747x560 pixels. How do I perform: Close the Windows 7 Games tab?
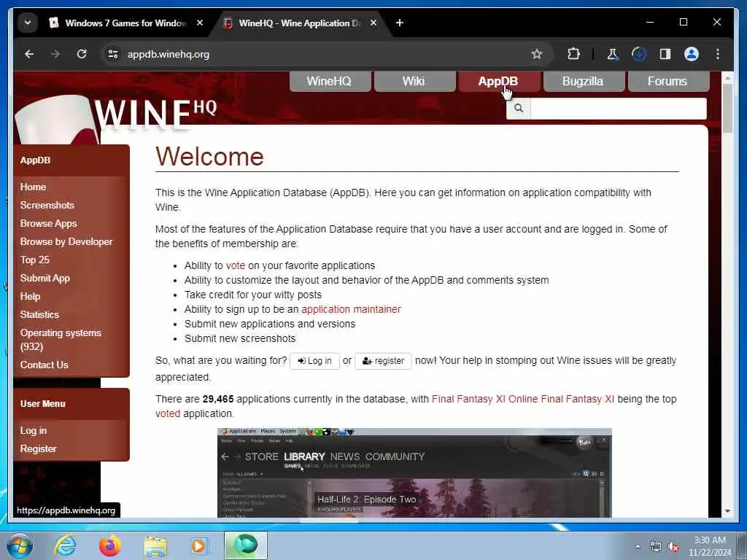click(x=200, y=23)
